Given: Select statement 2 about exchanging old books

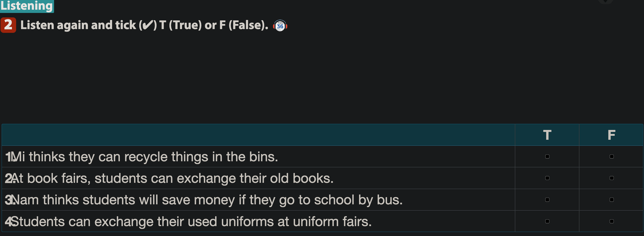Looking at the screenshot, I should pyautogui.click(x=169, y=178).
